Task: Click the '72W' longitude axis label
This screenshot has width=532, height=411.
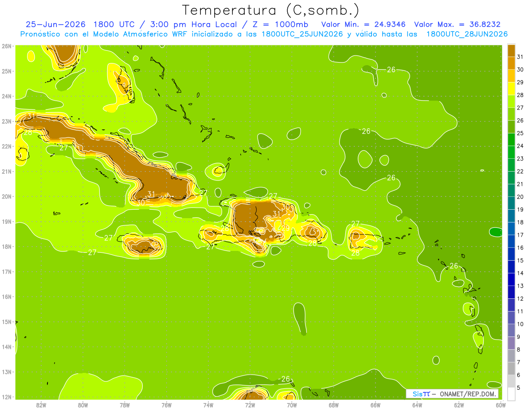Action: pyautogui.click(x=250, y=405)
